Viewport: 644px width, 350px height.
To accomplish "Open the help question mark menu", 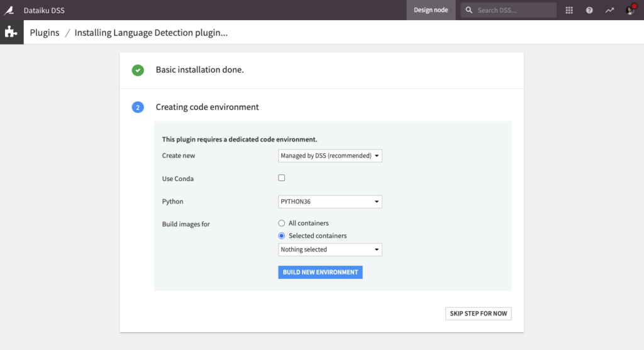I will click(589, 10).
